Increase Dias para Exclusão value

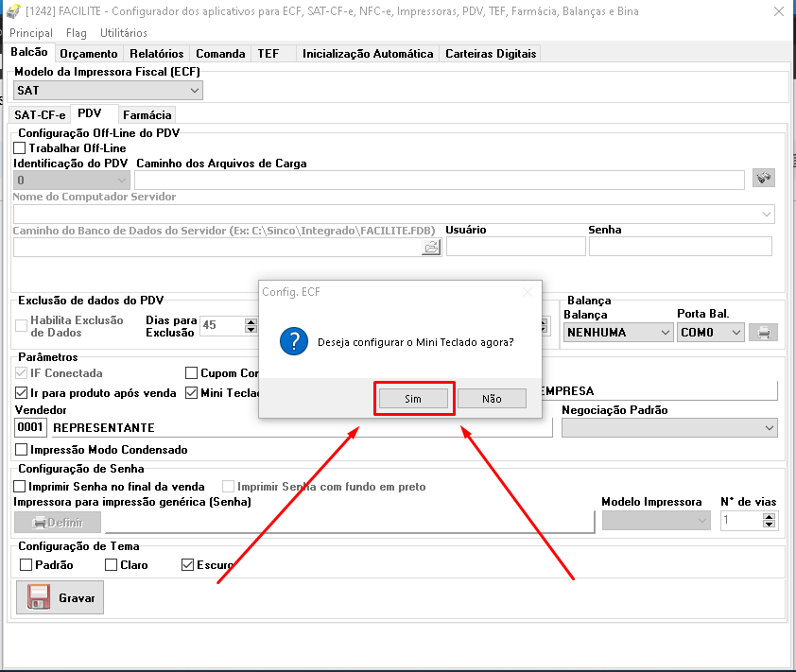click(x=251, y=321)
